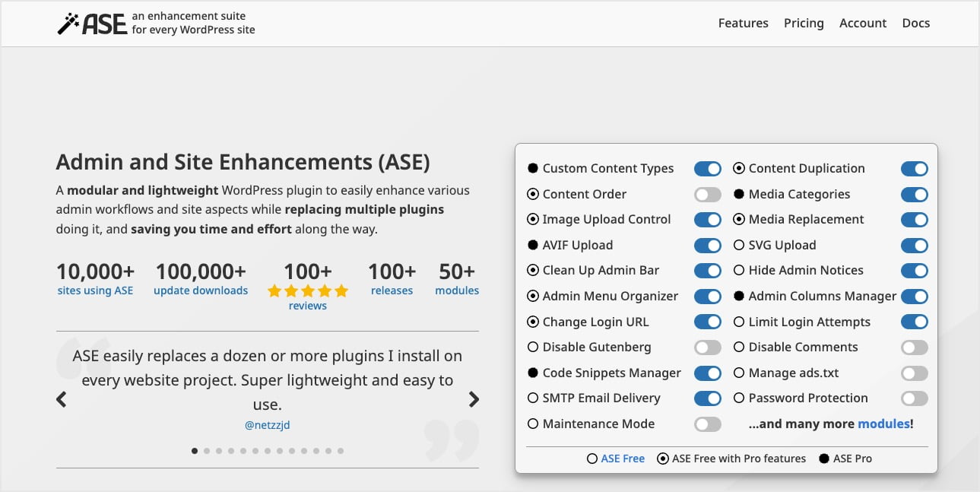The width and height of the screenshot is (980, 492).
Task: Click the five-star rating under 100+ reviews
Action: (307, 290)
